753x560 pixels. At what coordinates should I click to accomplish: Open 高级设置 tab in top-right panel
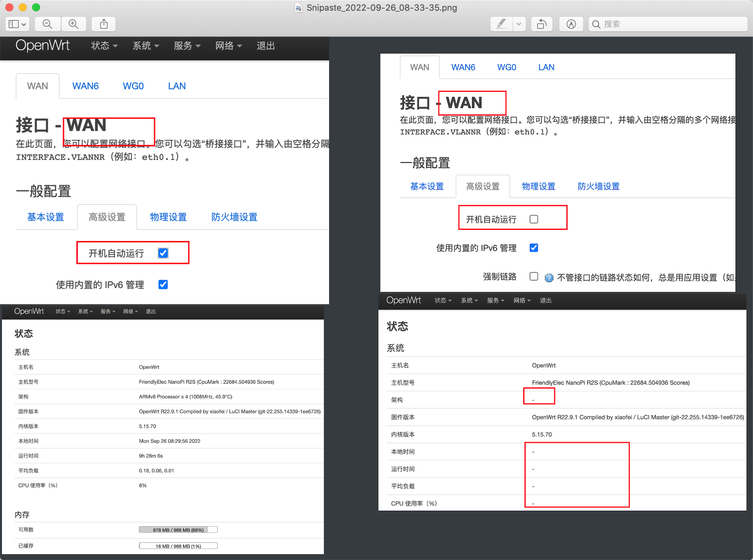pos(483,186)
